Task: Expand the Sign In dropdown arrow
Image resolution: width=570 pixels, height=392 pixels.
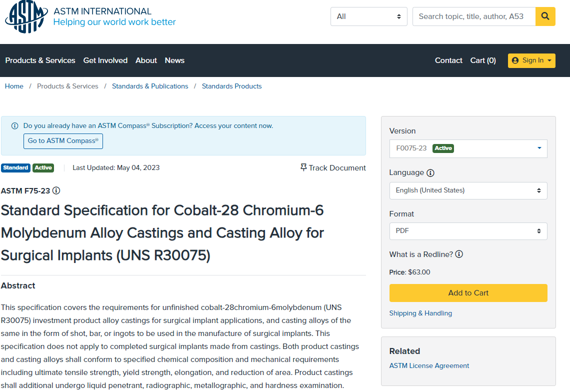Action: [x=549, y=60]
